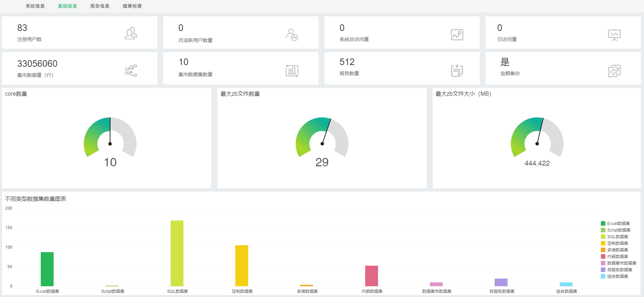Toggle 定制数据集 legend swatch

click(x=603, y=243)
